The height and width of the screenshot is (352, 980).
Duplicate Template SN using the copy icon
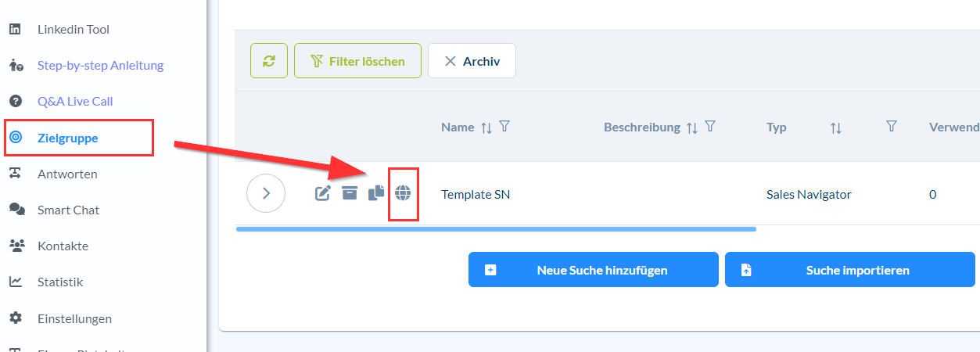pos(376,193)
